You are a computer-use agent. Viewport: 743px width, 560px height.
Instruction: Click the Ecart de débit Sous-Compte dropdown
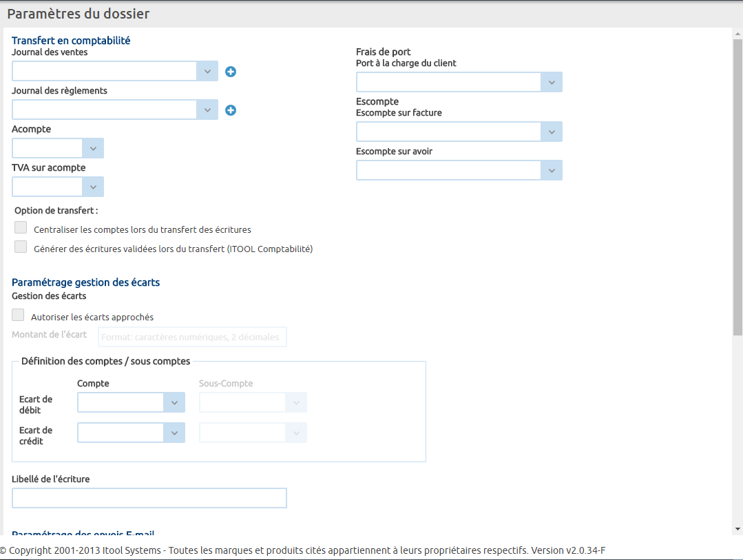coord(253,403)
